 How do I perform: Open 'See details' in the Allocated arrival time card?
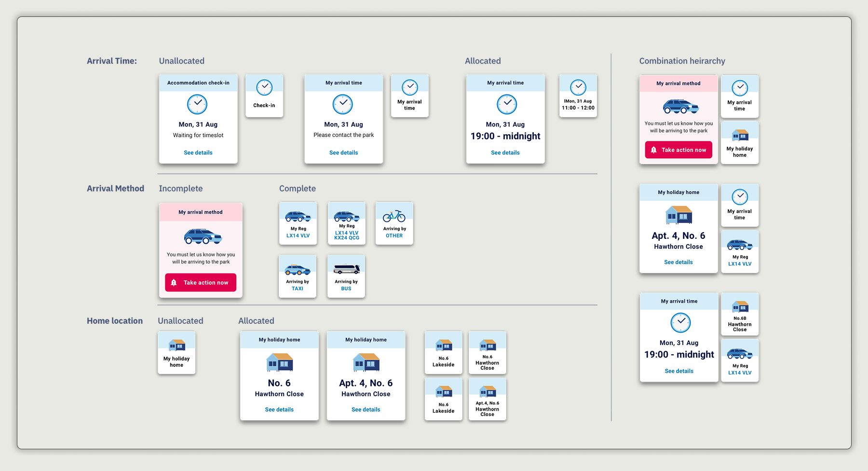click(x=505, y=152)
